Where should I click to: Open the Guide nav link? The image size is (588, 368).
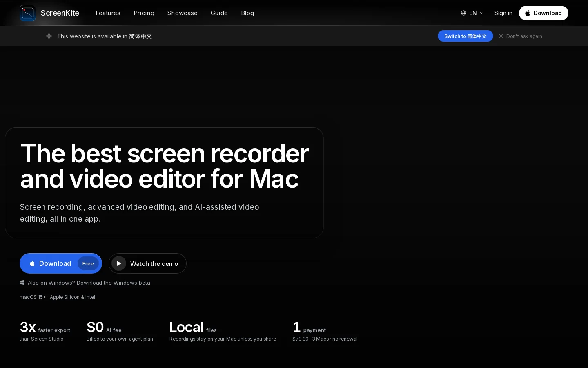coord(219,13)
